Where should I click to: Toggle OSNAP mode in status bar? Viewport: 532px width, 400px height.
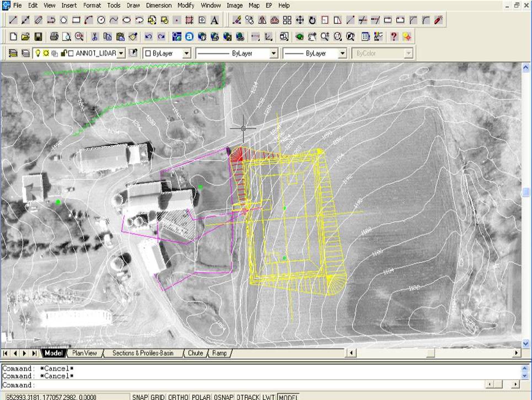223,397
